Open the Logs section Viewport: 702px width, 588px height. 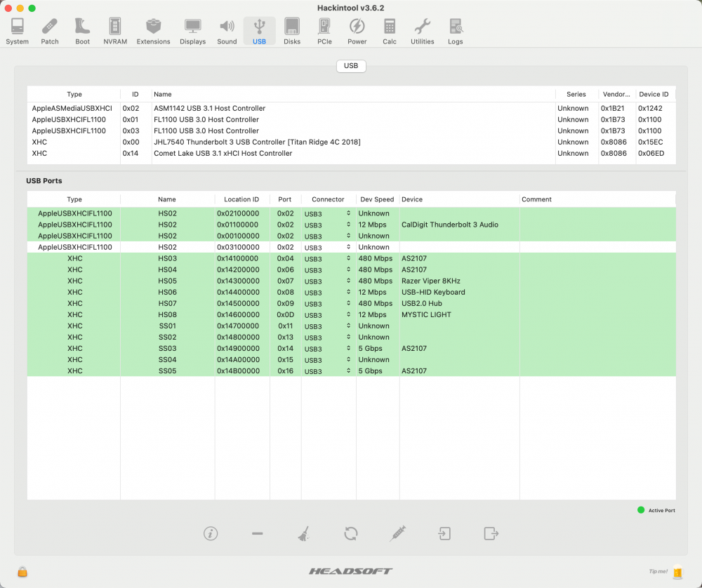coord(456,32)
